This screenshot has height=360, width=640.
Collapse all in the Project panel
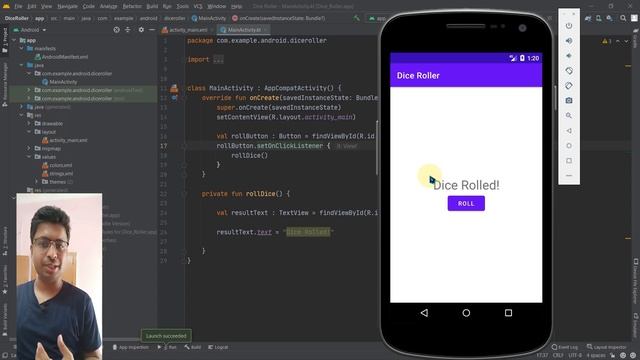click(128, 30)
